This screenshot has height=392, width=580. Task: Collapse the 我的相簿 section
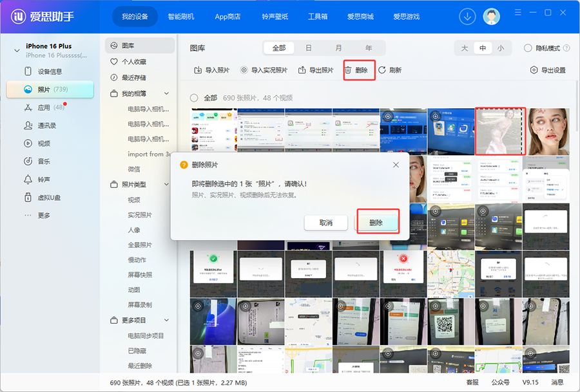click(x=167, y=93)
